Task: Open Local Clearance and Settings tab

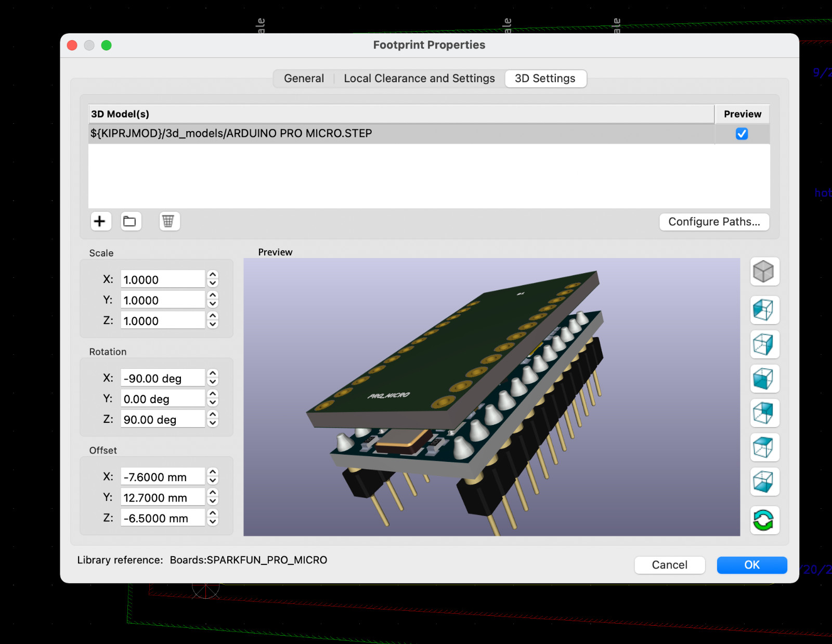Action: [419, 79]
